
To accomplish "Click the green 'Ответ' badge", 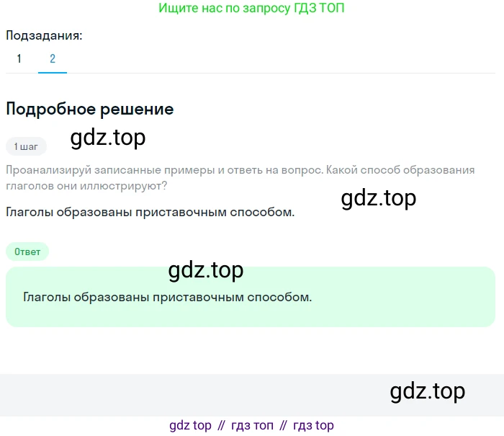I will (x=28, y=252).
